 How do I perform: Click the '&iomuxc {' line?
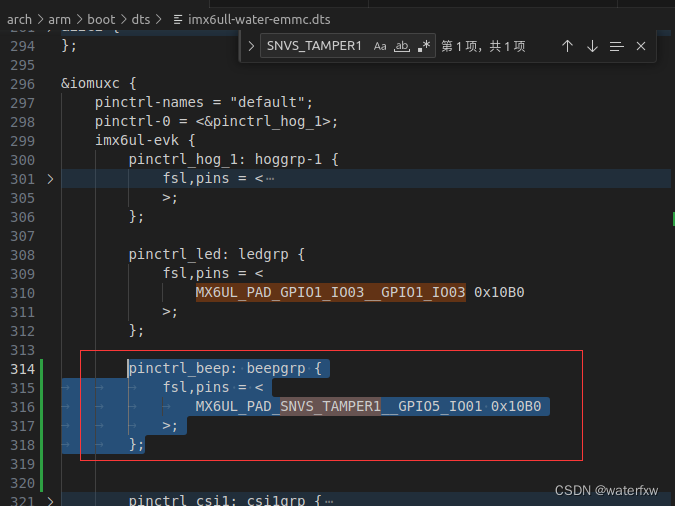(99, 83)
